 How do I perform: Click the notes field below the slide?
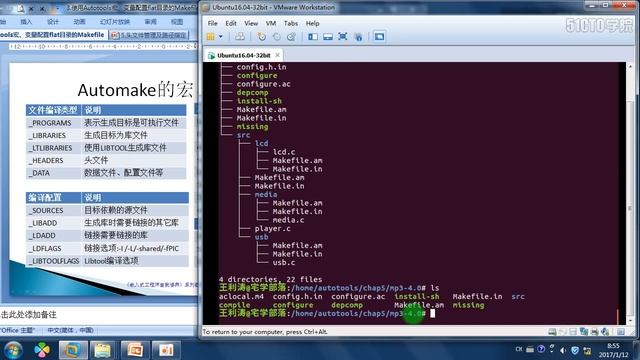click(99, 315)
